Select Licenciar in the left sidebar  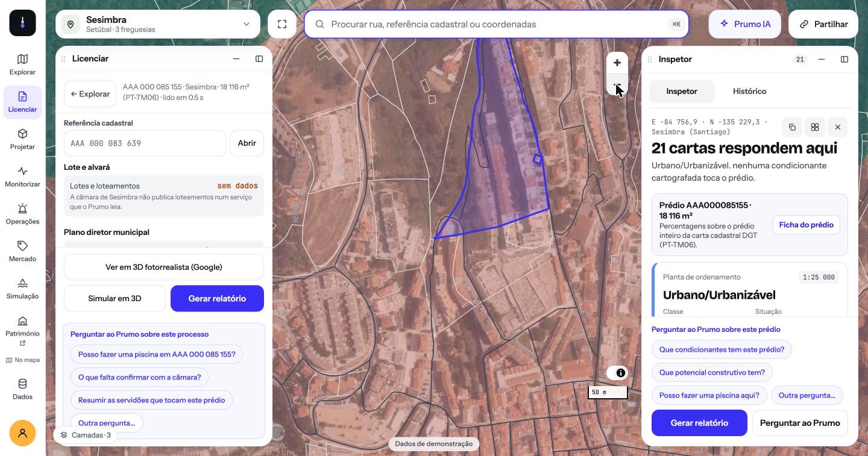22,102
